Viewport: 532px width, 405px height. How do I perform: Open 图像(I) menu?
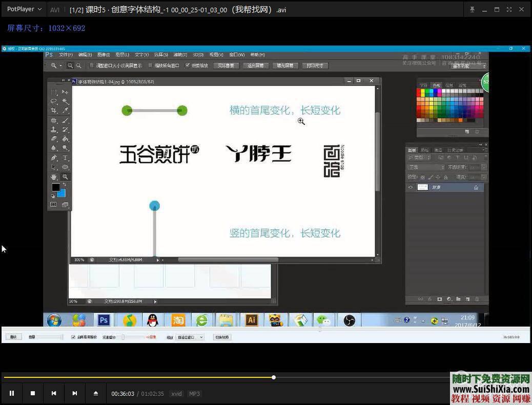click(x=104, y=55)
